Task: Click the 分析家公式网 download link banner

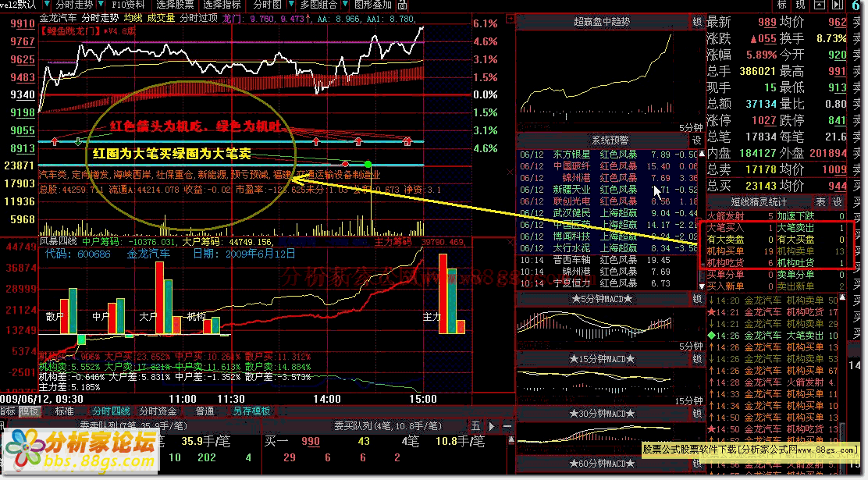Action: pyautogui.click(x=749, y=450)
